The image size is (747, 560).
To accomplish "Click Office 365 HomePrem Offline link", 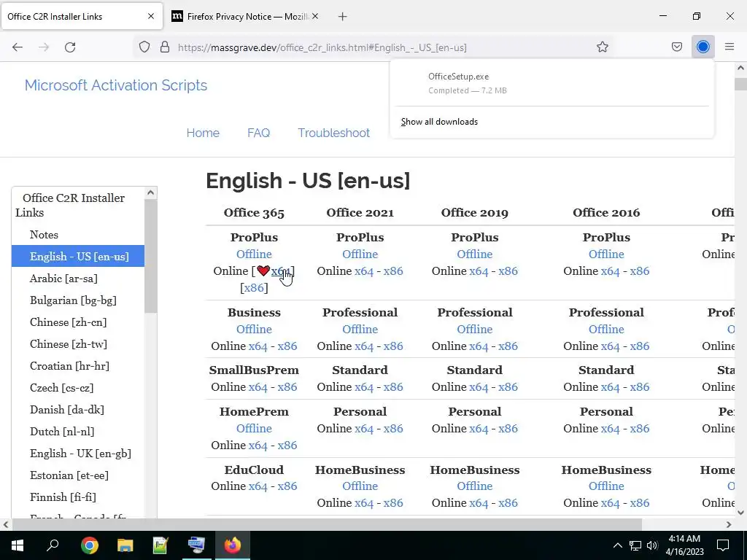I will point(254,429).
